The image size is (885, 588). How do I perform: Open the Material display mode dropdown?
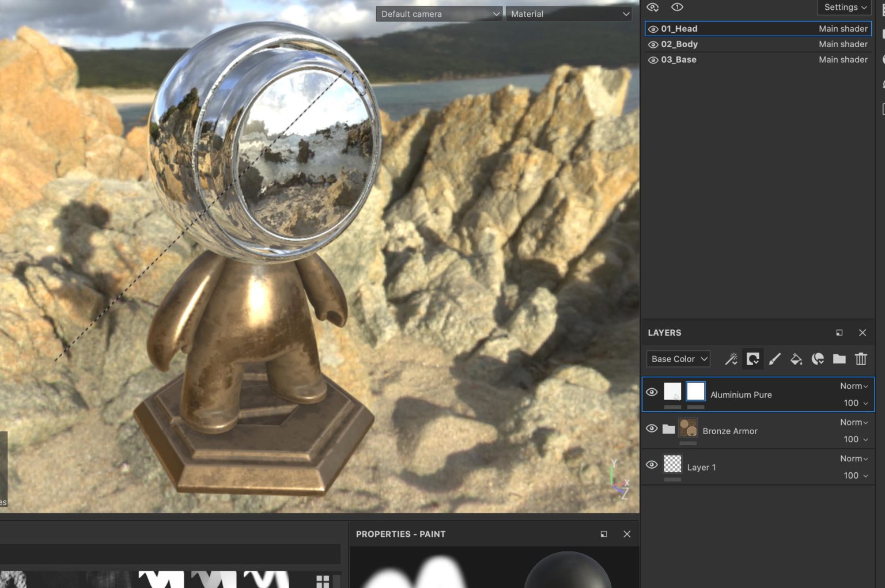(569, 14)
